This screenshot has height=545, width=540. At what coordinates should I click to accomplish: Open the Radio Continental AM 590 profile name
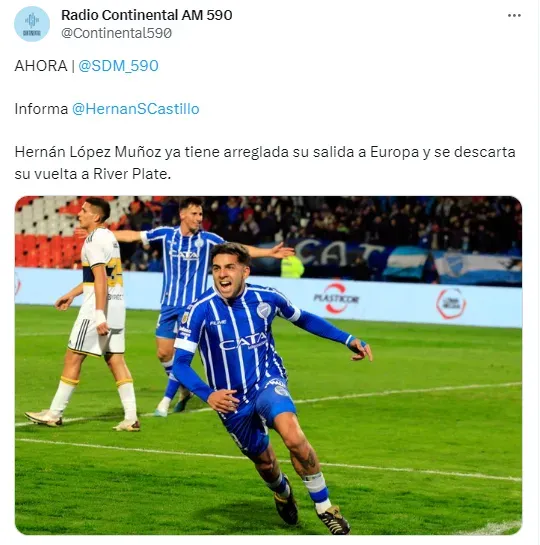tap(147, 15)
